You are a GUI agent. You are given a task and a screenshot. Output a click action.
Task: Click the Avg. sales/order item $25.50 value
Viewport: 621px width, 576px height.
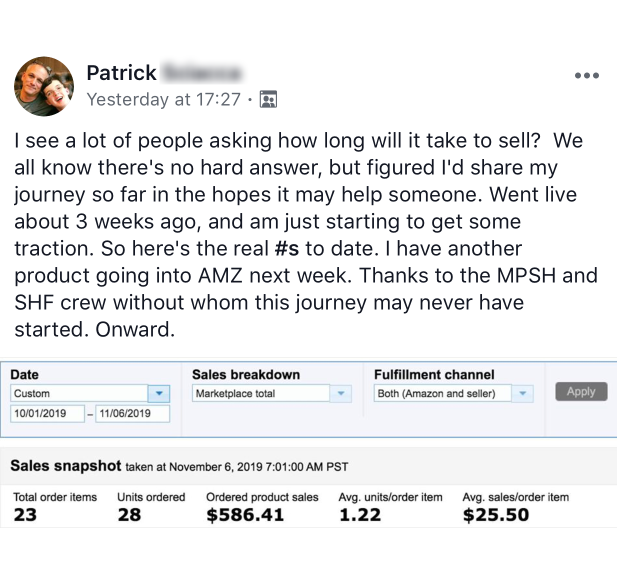click(497, 516)
